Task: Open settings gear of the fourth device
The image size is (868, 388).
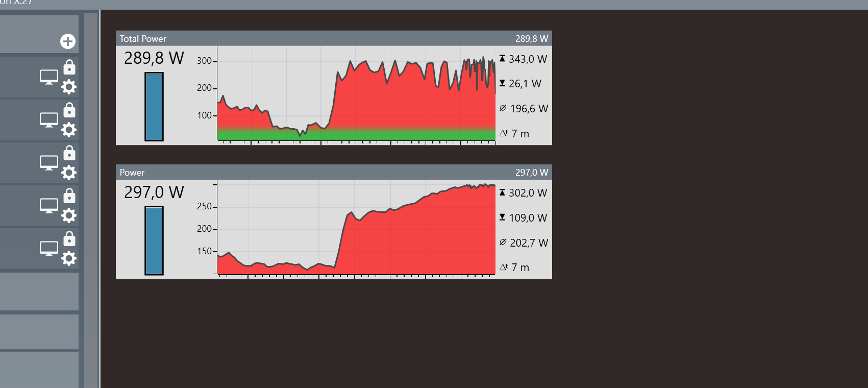Action: coord(69,215)
